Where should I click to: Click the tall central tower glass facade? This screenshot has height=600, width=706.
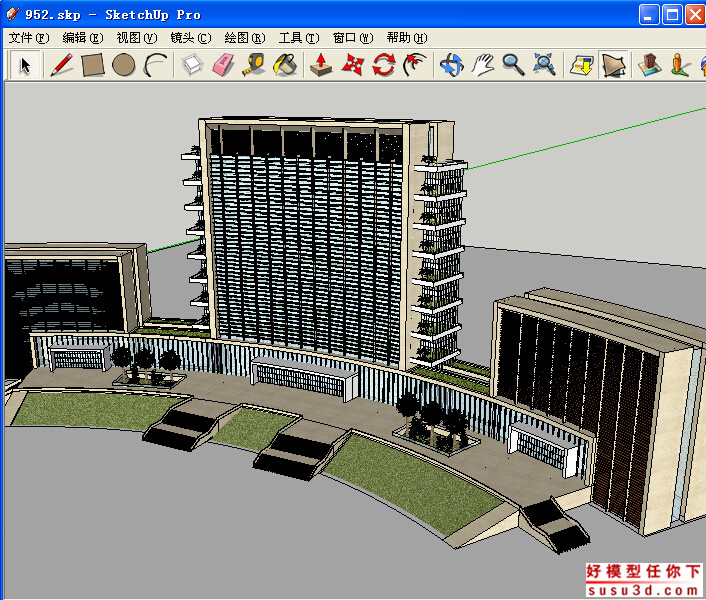(306, 257)
